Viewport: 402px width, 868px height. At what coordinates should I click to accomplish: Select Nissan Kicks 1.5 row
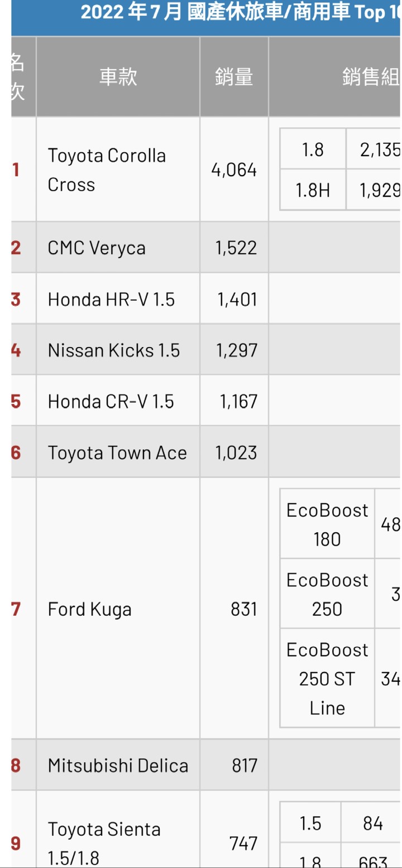click(205, 350)
